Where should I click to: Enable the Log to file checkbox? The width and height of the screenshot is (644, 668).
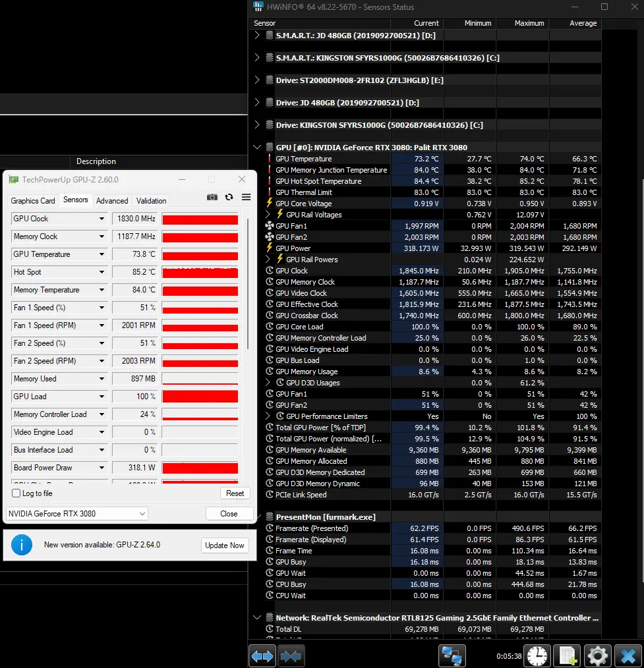click(x=16, y=493)
